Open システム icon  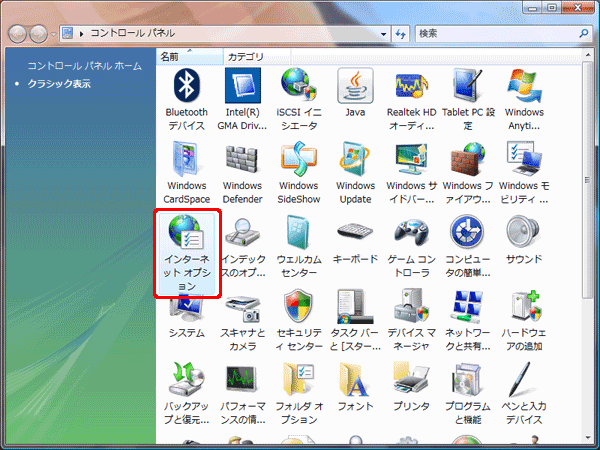pos(186,317)
